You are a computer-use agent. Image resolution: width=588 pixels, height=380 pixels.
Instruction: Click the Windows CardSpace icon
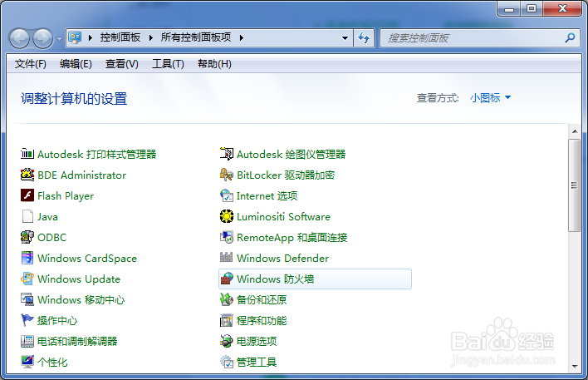(x=27, y=258)
